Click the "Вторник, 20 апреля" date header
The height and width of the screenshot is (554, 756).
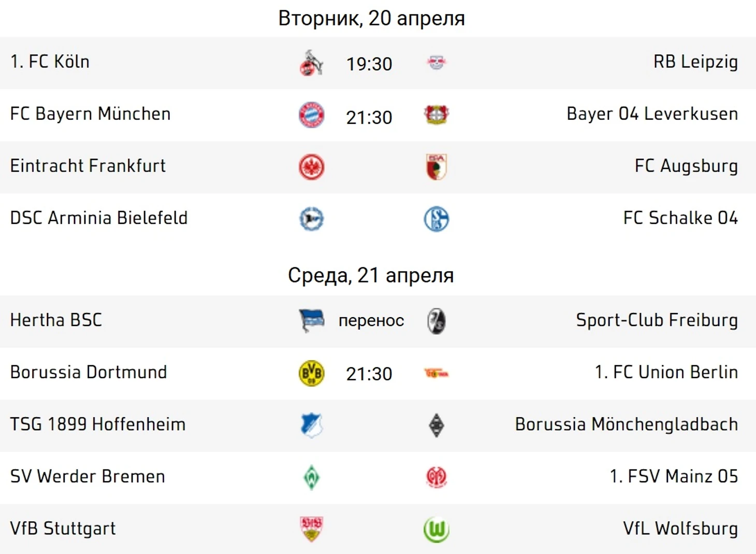click(371, 18)
